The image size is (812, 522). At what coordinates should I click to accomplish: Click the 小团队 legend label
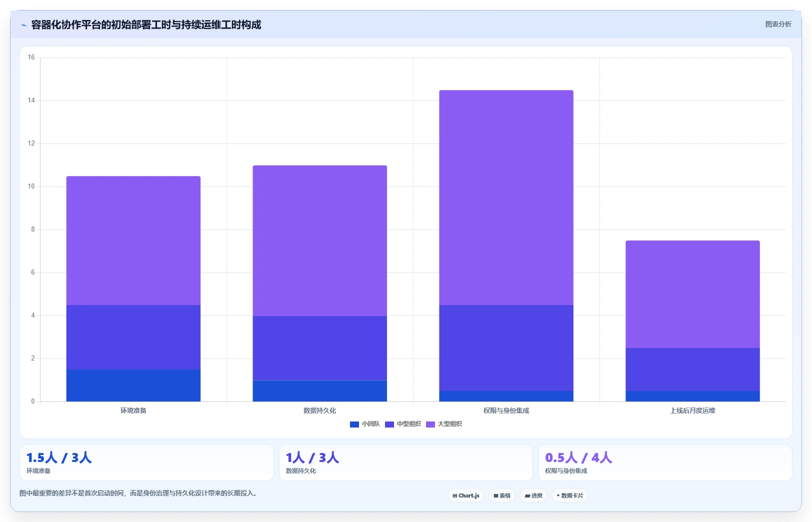pyautogui.click(x=371, y=424)
